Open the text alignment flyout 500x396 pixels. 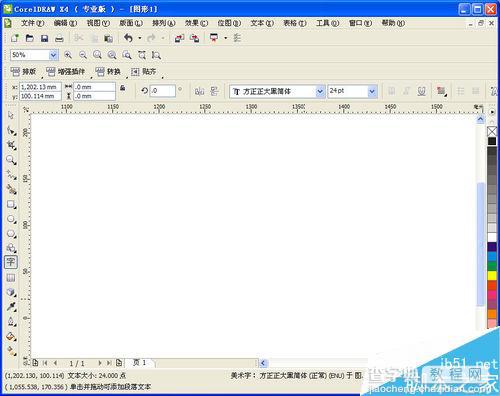tap(441, 91)
